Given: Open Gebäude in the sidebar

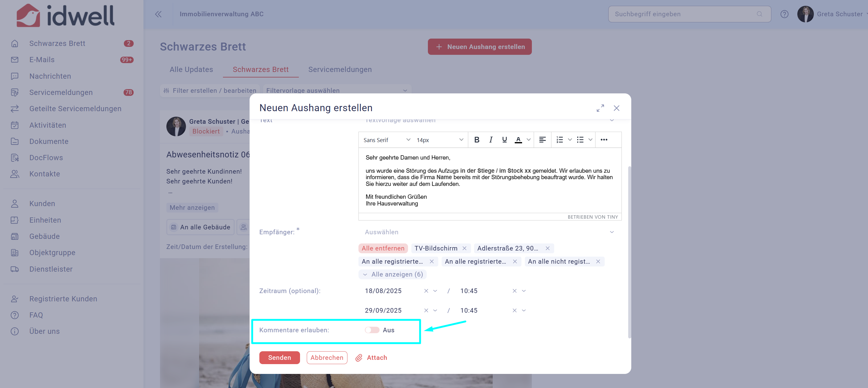Looking at the screenshot, I should click(44, 236).
